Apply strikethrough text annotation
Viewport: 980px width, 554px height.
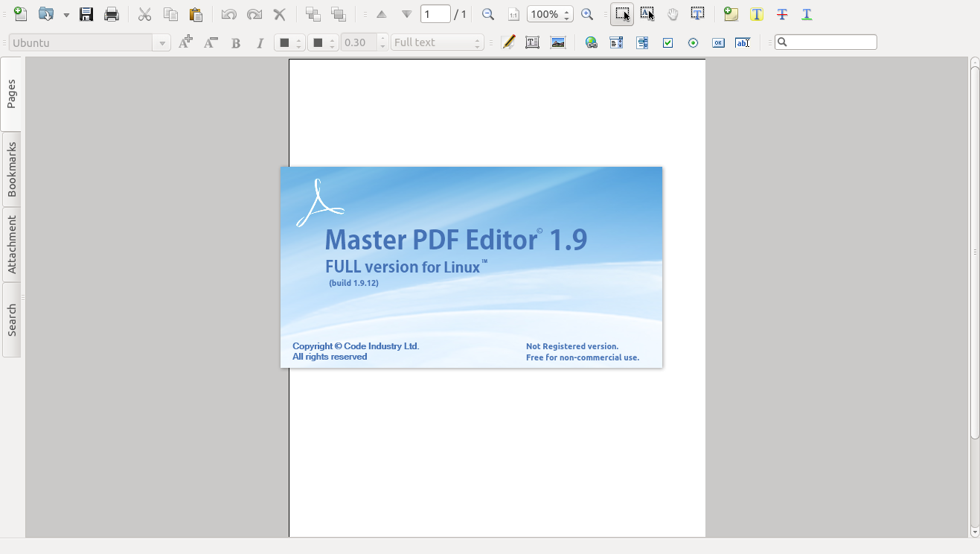(x=782, y=14)
